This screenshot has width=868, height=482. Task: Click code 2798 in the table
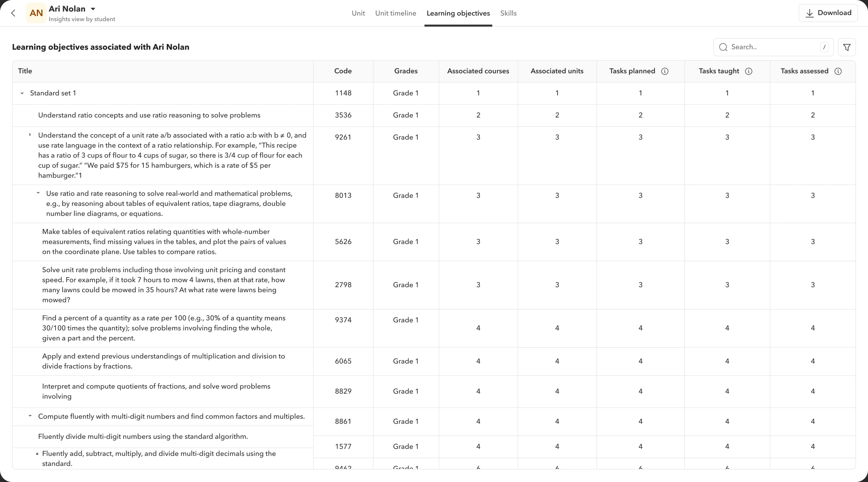point(343,285)
